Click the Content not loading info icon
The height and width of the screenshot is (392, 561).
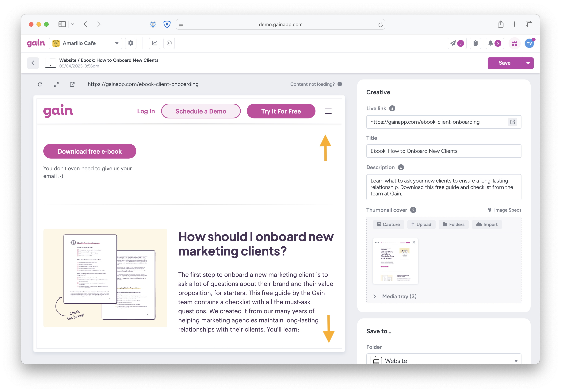340,84
